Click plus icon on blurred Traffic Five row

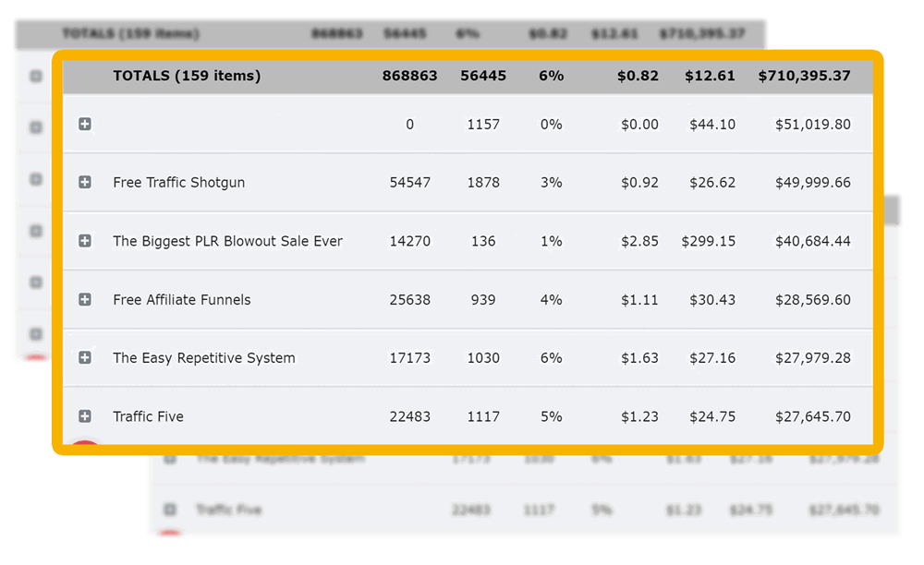(x=170, y=510)
